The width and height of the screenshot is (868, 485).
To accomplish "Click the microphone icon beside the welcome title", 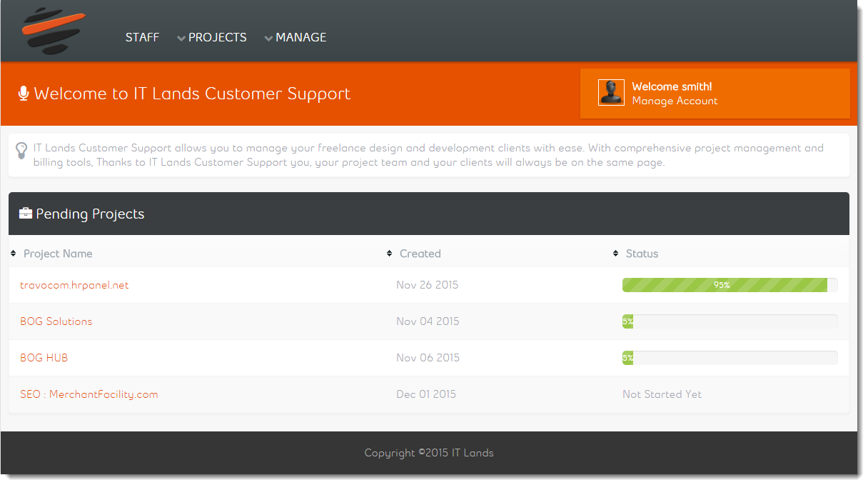I will click(24, 94).
